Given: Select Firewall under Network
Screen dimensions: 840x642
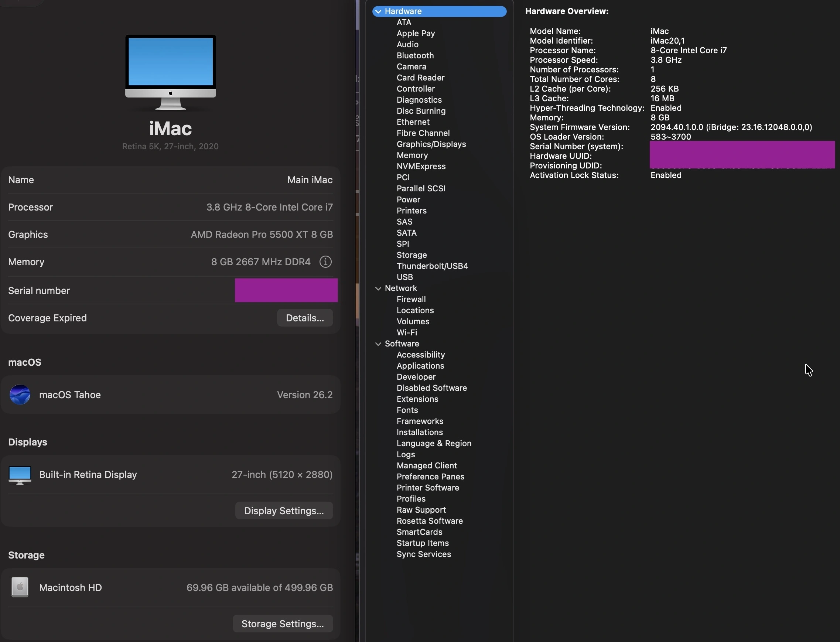Looking at the screenshot, I should [411, 299].
